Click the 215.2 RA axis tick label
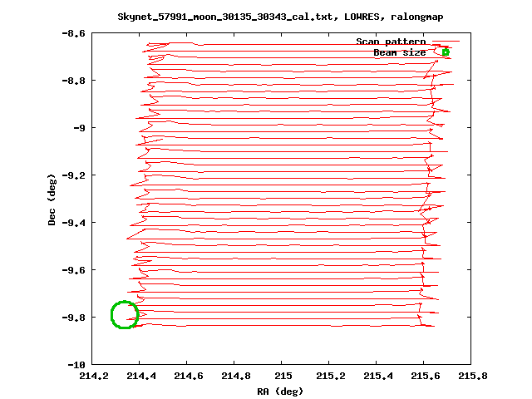Viewport: 532px width, 399px height. pos(331,376)
